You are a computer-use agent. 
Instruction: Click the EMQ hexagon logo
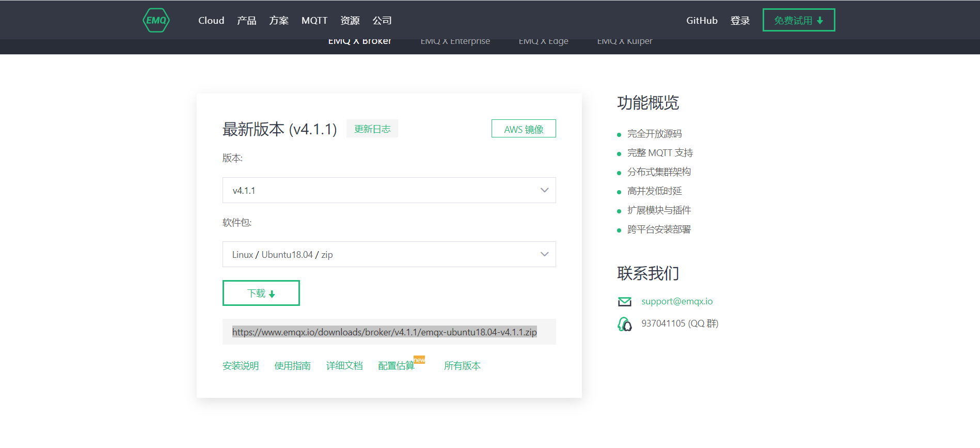point(156,20)
